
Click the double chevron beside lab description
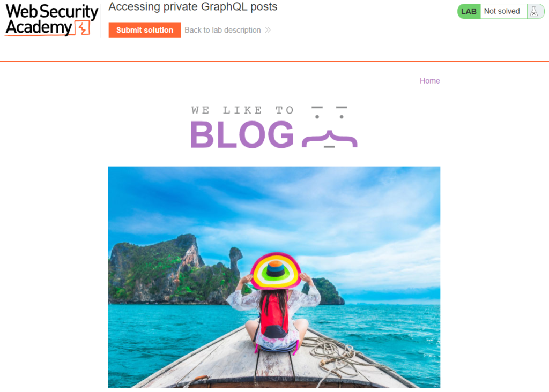click(268, 30)
